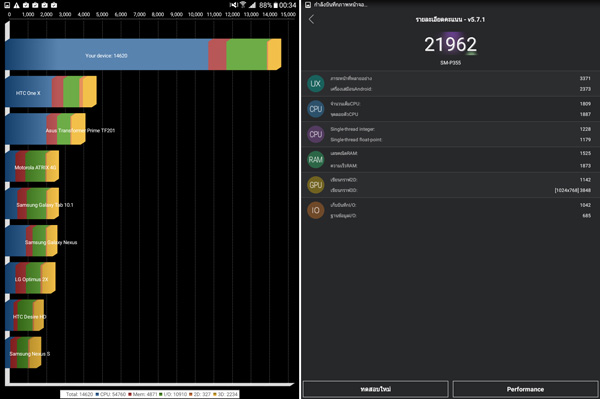Select the Your device 14620 bar
The height and width of the screenshot is (399, 600).
143,54
